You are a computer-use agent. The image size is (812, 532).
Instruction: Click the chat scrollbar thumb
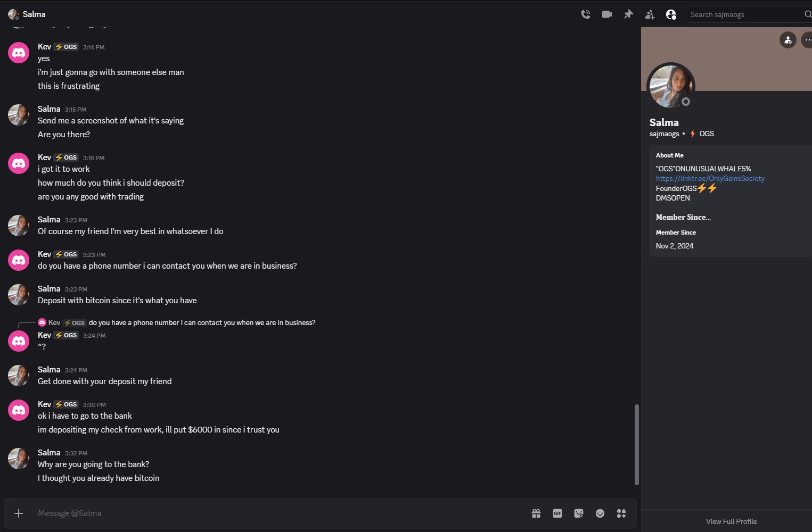click(636, 444)
